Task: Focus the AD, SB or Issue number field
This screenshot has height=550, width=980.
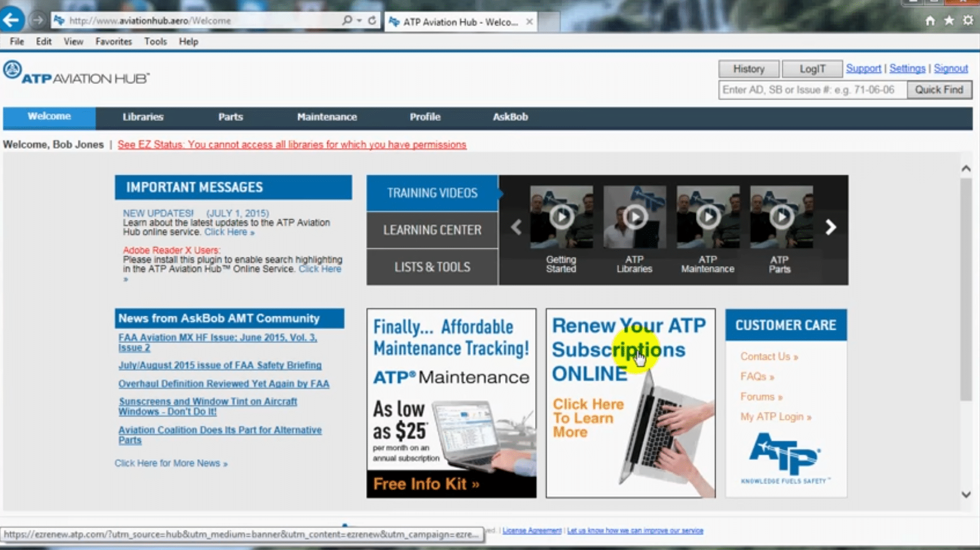Action: point(813,90)
